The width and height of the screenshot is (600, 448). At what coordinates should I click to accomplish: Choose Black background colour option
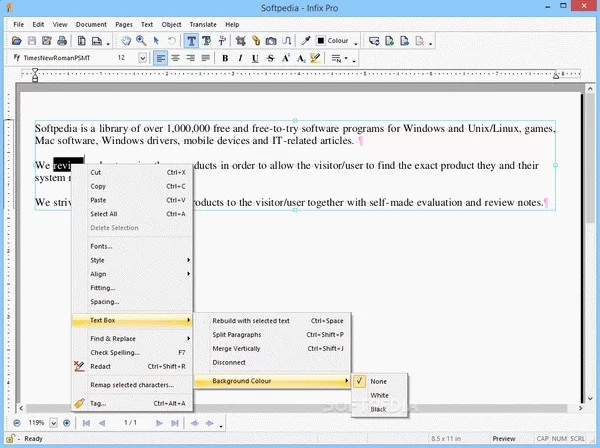(x=380, y=409)
